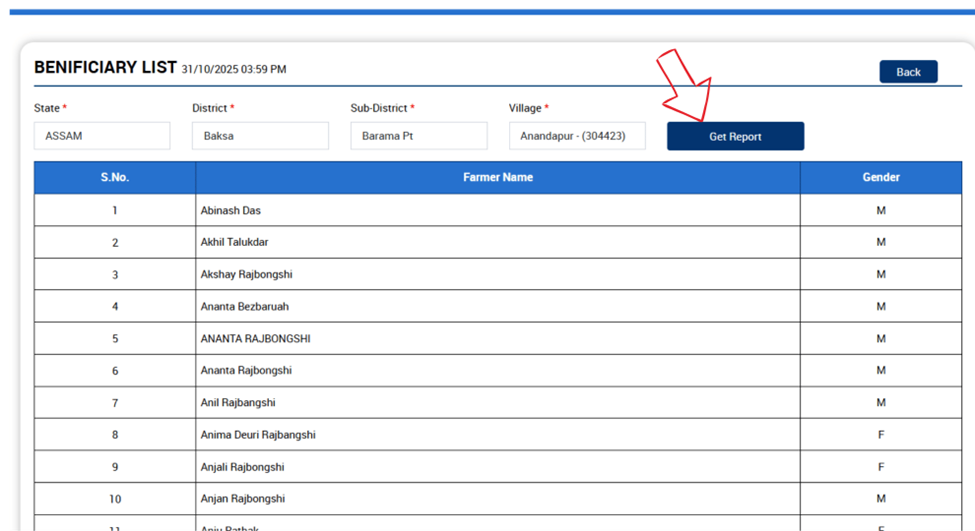This screenshot has width=975, height=531.
Task: Click on Anima Deuri Rajbangshi
Action: pyautogui.click(x=258, y=435)
